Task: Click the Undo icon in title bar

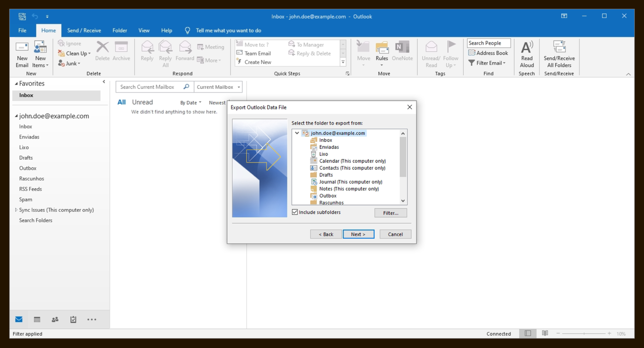Action: (35, 17)
